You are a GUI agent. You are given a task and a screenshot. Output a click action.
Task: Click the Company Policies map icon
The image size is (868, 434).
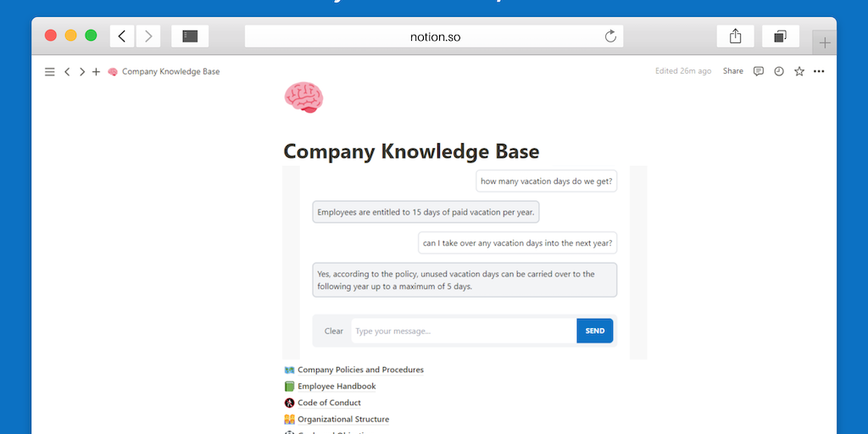tap(289, 370)
